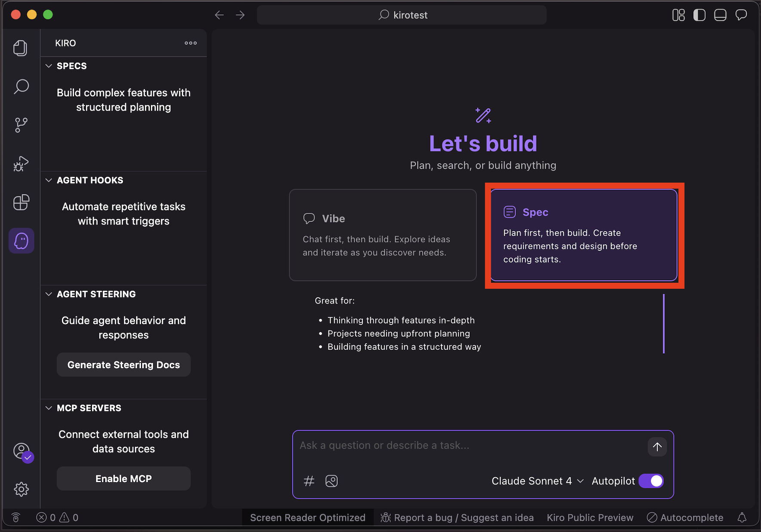Go back with the left arrow
The image size is (761, 532).
(x=219, y=15)
